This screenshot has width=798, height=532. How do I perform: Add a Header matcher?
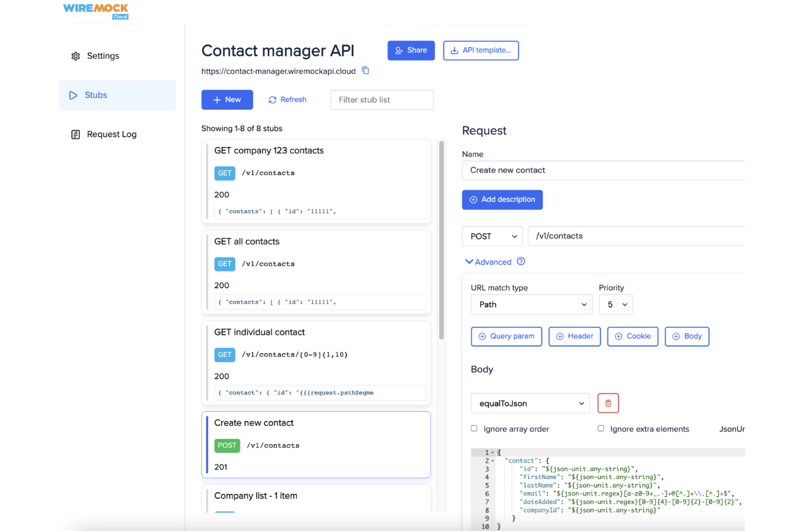[574, 336]
